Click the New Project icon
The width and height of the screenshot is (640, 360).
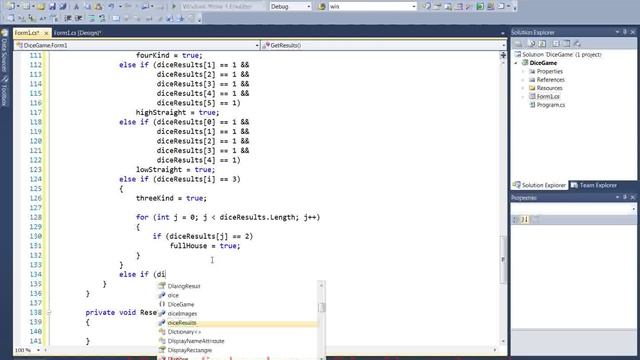pos(11,7)
